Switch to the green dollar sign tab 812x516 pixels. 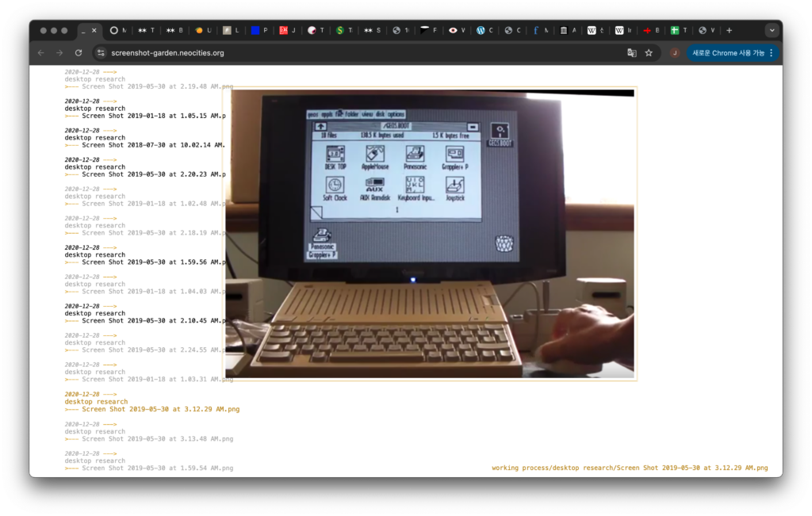tap(339, 30)
